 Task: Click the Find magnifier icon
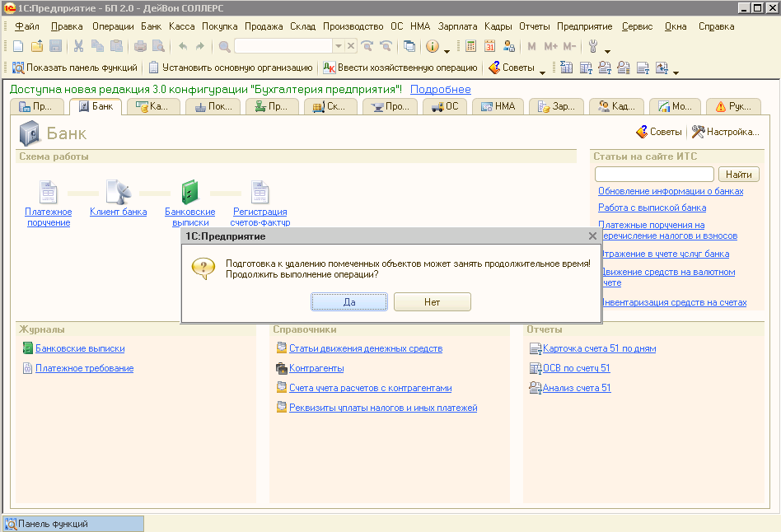225,46
